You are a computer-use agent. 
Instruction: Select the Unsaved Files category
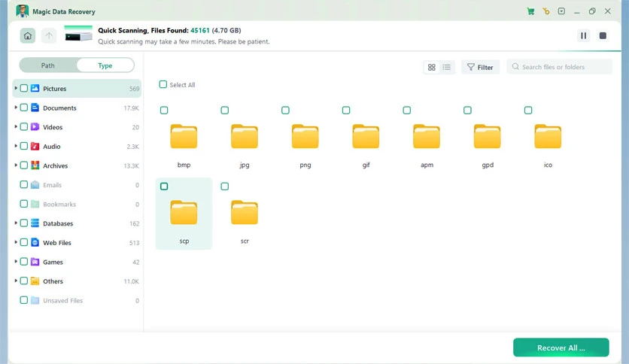point(77,300)
